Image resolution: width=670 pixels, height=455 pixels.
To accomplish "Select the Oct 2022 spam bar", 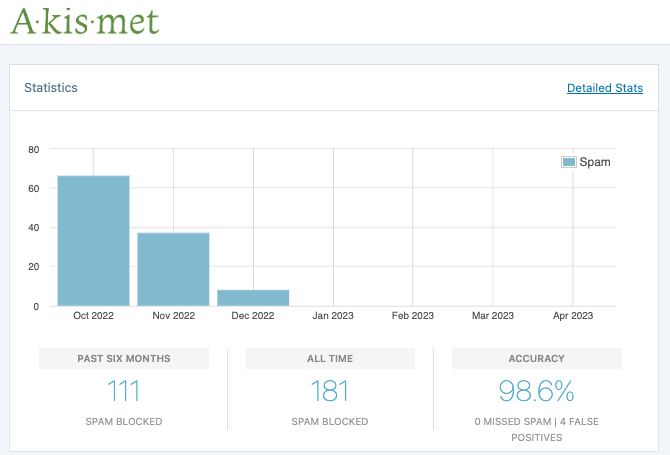I will [x=94, y=241].
